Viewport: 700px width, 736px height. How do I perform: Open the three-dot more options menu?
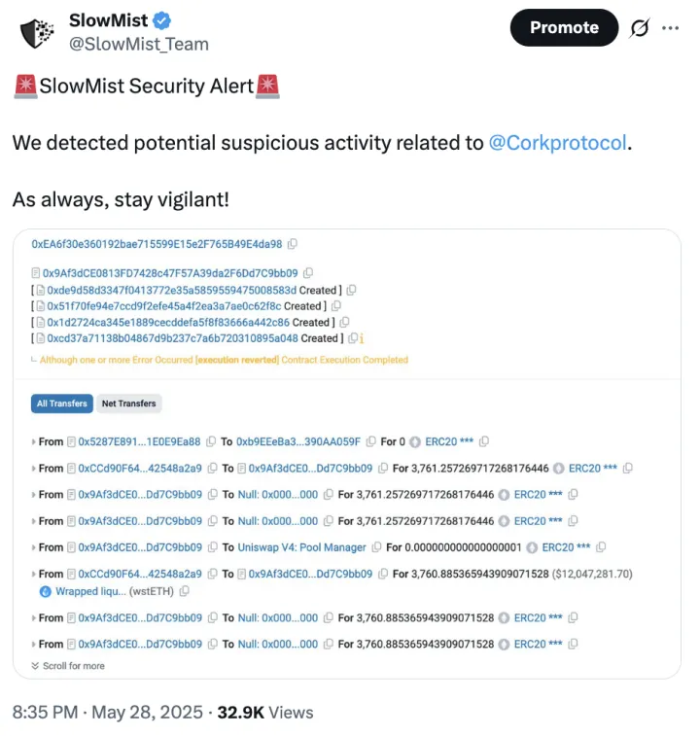tap(670, 28)
